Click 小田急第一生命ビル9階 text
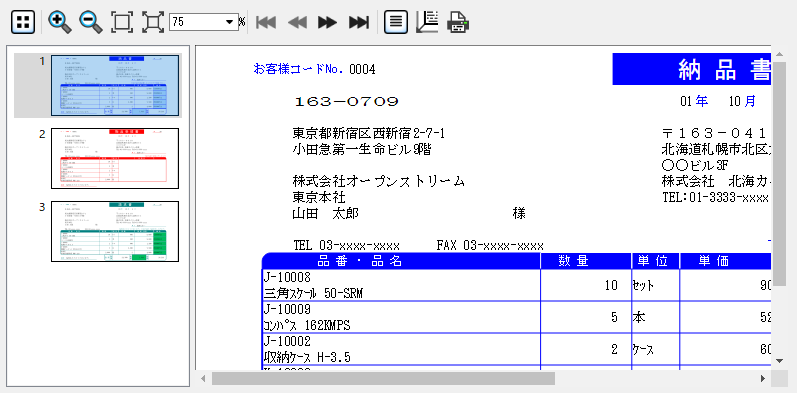Viewport: 797px width, 393px height. coord(363,149)
